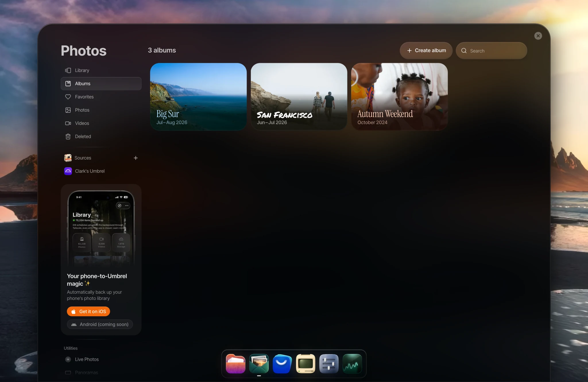Go to Photos in sidebar
588x382 pixels.
coord(101,110)
